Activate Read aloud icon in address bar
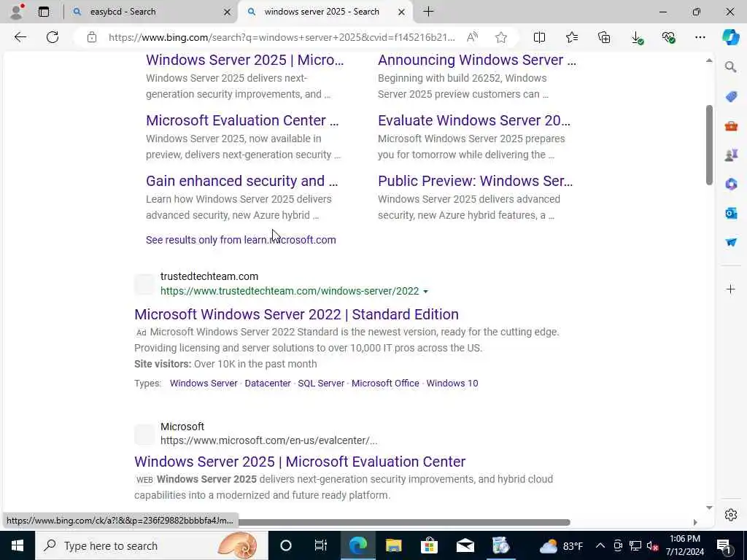 pyautogui.click(x=472, y=37)
